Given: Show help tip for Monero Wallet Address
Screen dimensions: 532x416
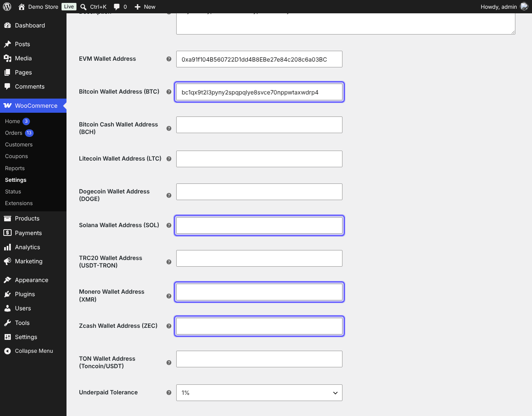Looking at the screenshot, I should tap(169, 296).
